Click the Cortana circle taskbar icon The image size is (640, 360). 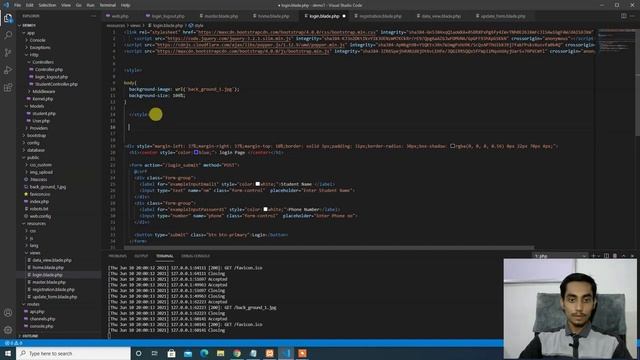click(x=138, y=353)
